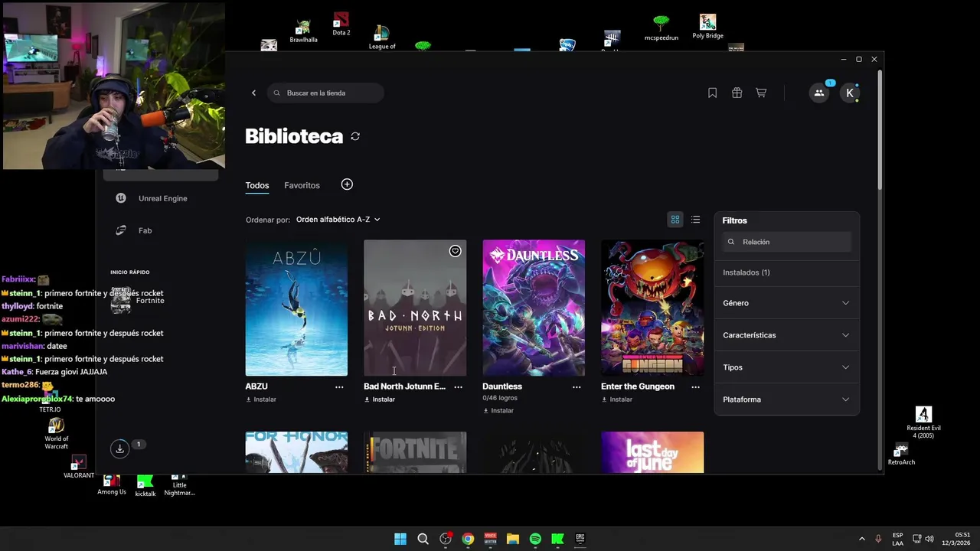Open the gift redeem icon
This screenshot has height=551, width=980.
pos(737,93)
